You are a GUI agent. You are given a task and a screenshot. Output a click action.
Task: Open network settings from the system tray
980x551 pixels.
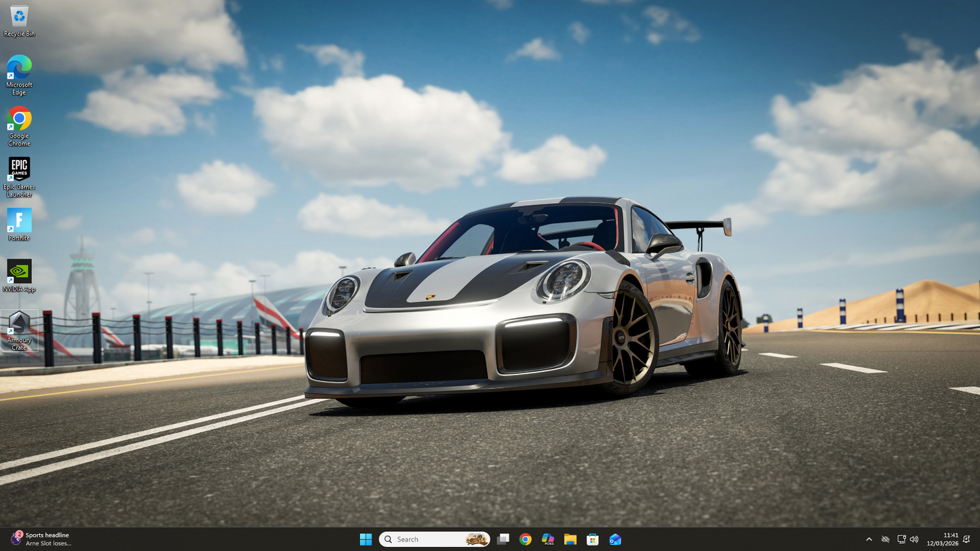click(x=902, y=539)
